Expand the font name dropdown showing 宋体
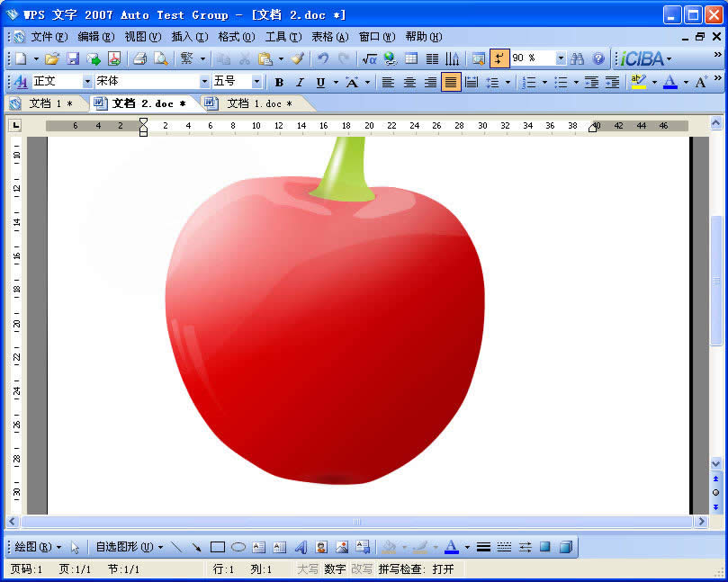 coord(202,82)
